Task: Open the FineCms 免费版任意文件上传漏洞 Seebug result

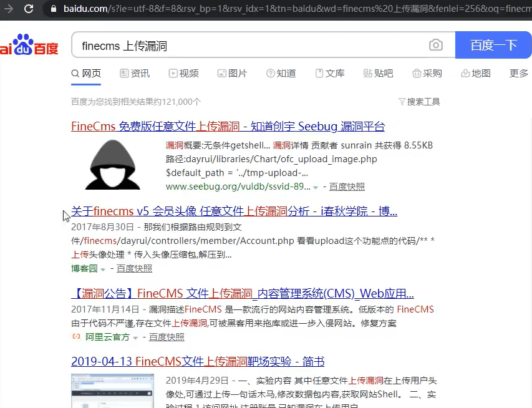Action: (x=228, y=126)
